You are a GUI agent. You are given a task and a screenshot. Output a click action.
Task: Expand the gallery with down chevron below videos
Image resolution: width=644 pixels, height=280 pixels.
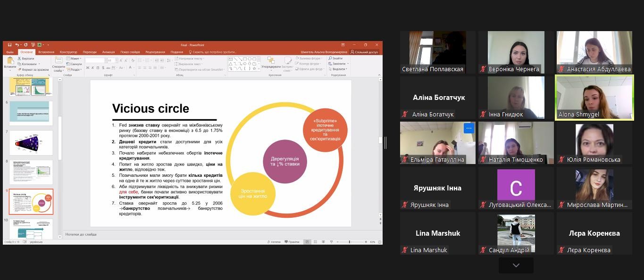(516, 265)
